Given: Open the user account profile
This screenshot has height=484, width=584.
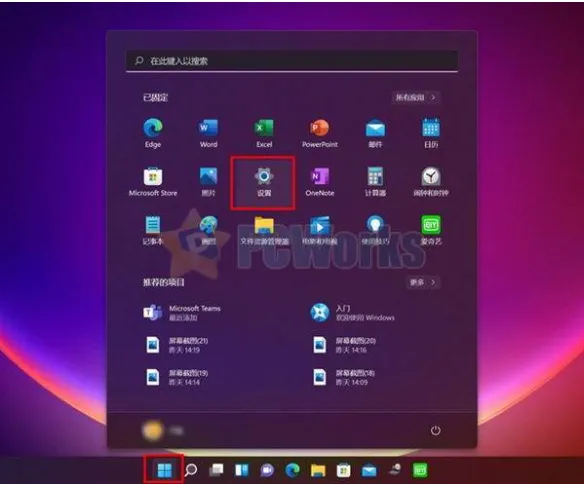Looking at the screenshot, I should (163, 430).
